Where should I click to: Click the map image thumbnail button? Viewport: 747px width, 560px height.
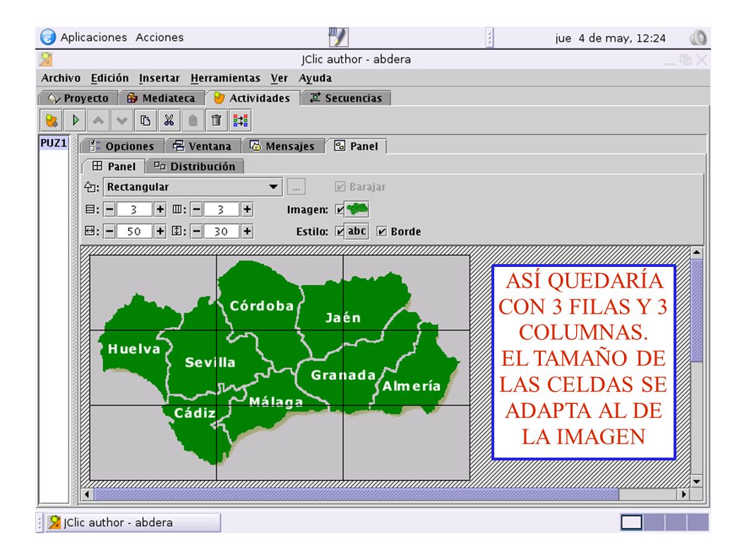(x=357, y=209)
